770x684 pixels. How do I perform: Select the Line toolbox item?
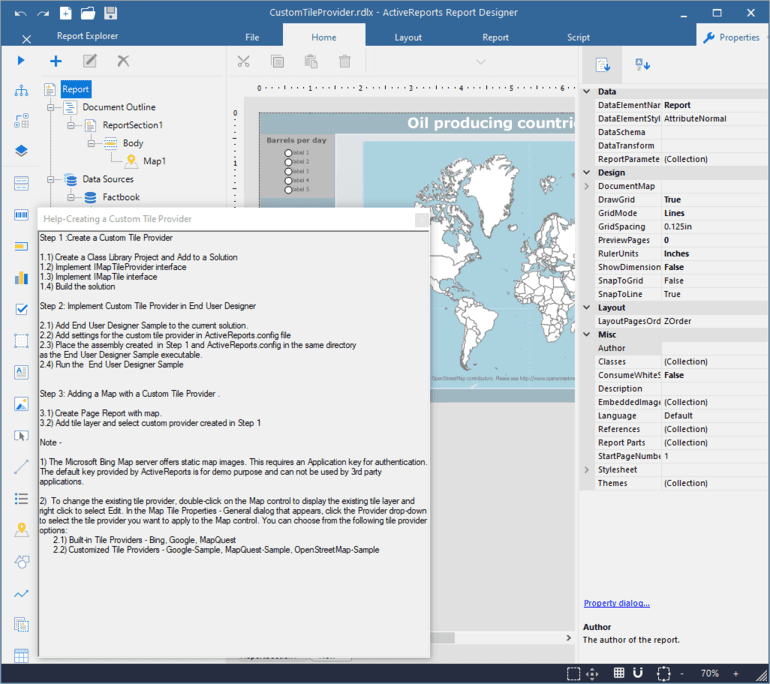point(21,467)
